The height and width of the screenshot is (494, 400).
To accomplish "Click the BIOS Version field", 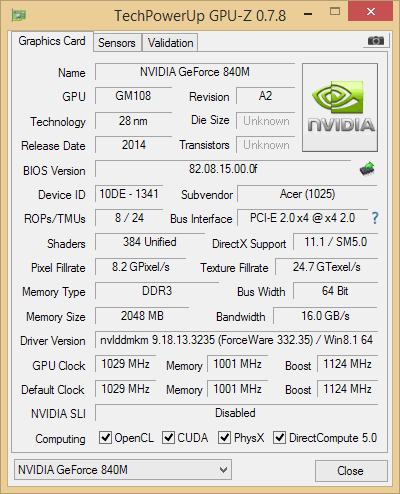I will [223, 169].
